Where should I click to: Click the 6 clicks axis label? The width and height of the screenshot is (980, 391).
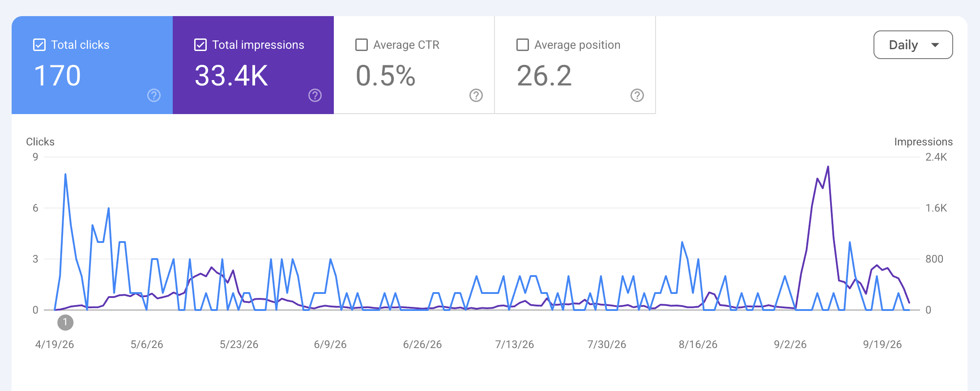click(35, 208)
